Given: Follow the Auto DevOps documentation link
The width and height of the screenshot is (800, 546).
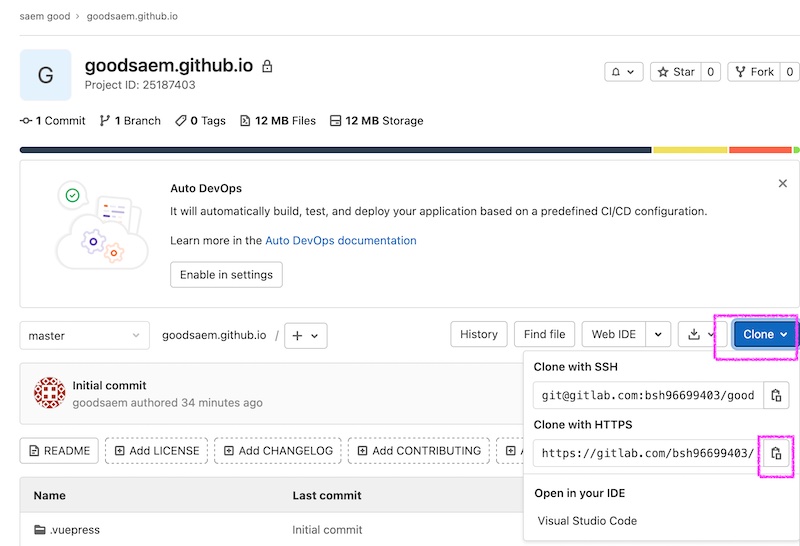Looking at the screenshot, I should [341, 240].
